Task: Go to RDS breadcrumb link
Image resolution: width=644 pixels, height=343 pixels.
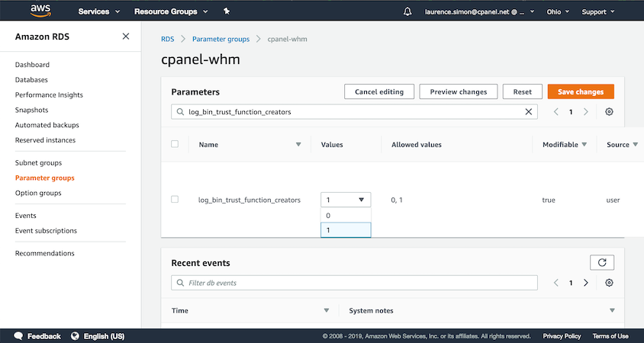Action: click(x=168, y=40)
